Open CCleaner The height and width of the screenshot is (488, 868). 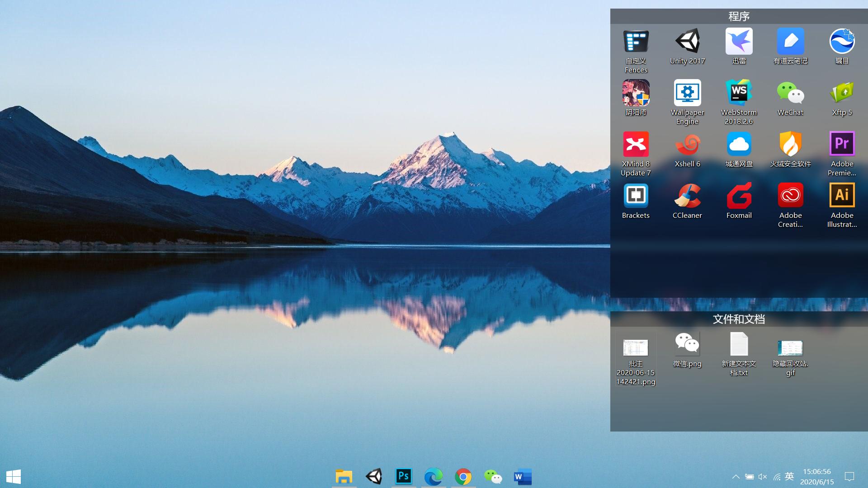click(x=687, y=195)
